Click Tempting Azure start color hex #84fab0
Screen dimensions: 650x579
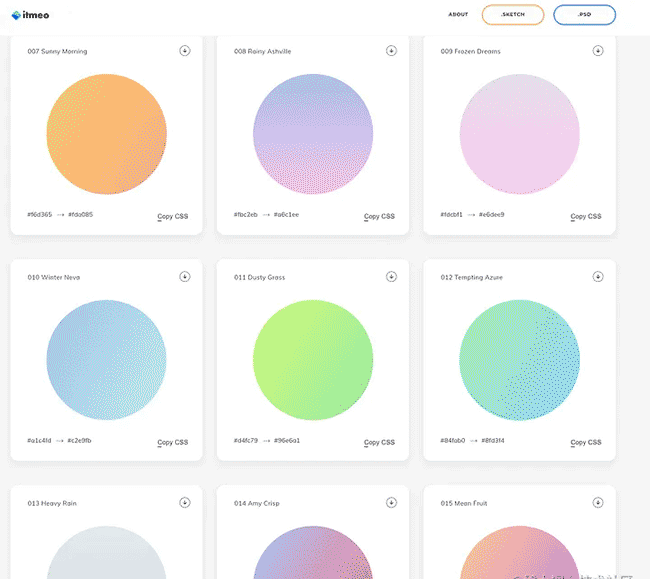[453, 440]
